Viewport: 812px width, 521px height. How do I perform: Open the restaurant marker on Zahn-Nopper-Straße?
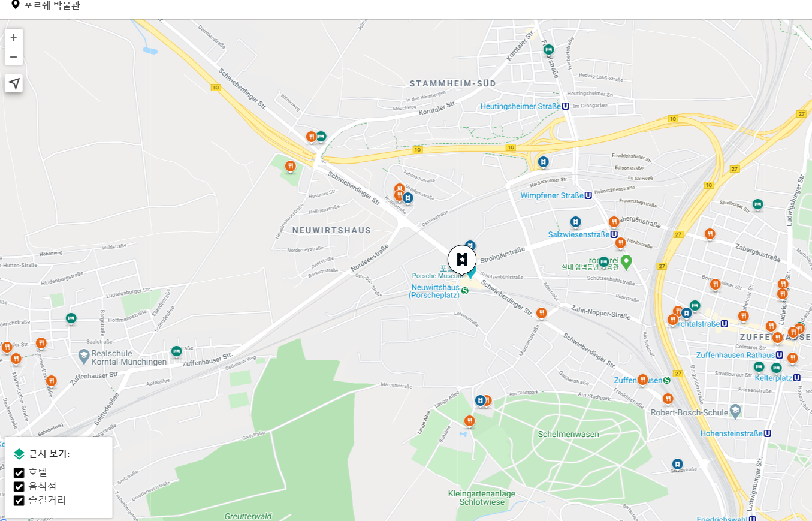tap(542, 314)
